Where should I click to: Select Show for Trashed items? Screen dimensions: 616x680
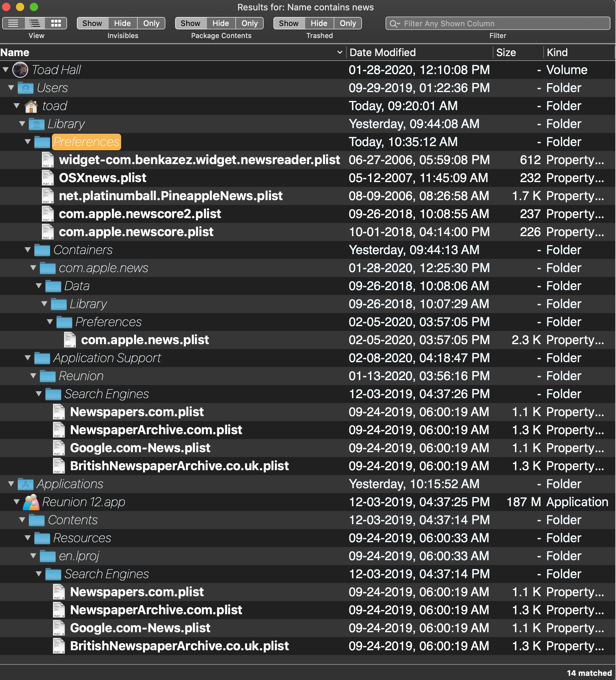click(289, 23)
